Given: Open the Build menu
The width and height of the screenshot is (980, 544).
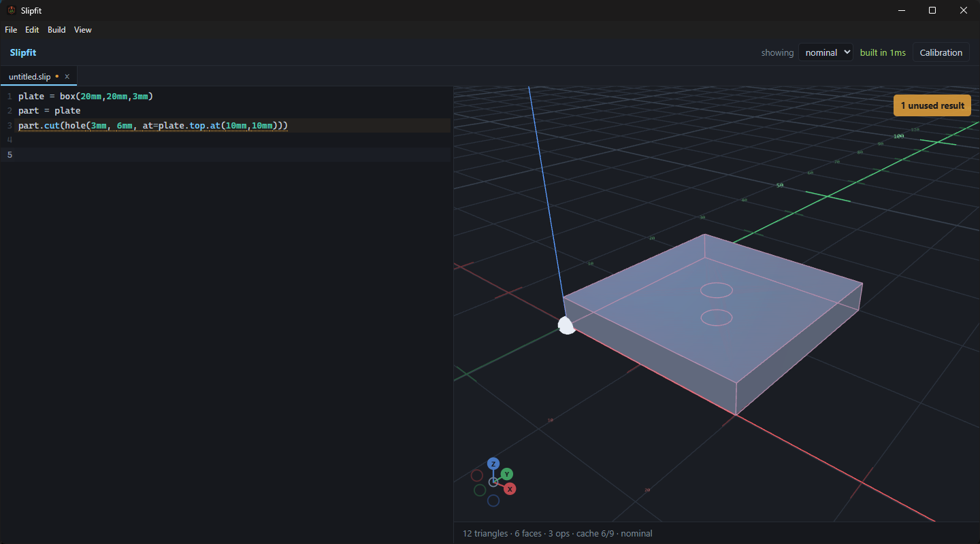Looking at the screenshot, I should [x=56, y=30].
